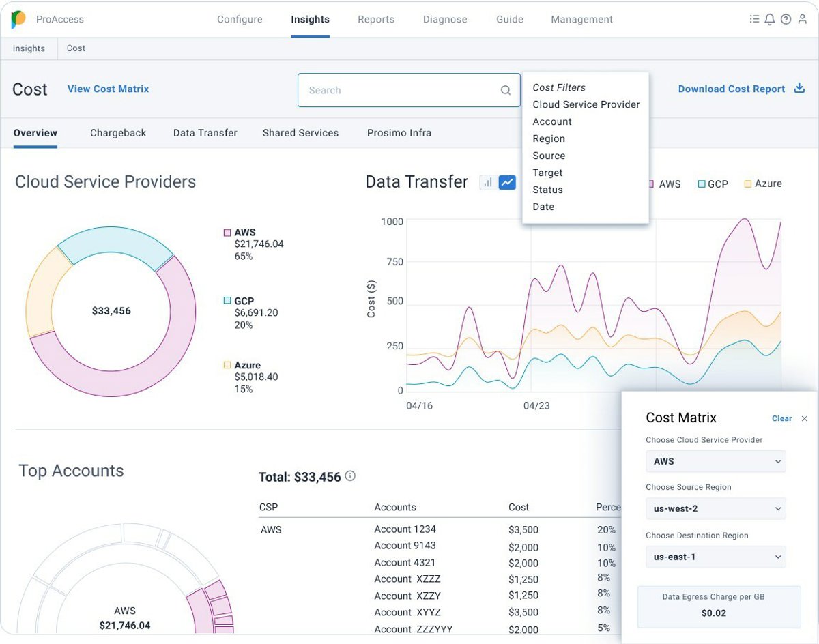
Task: Switch Data Transfer to line chart view
Action: click(x=507, y=182)
